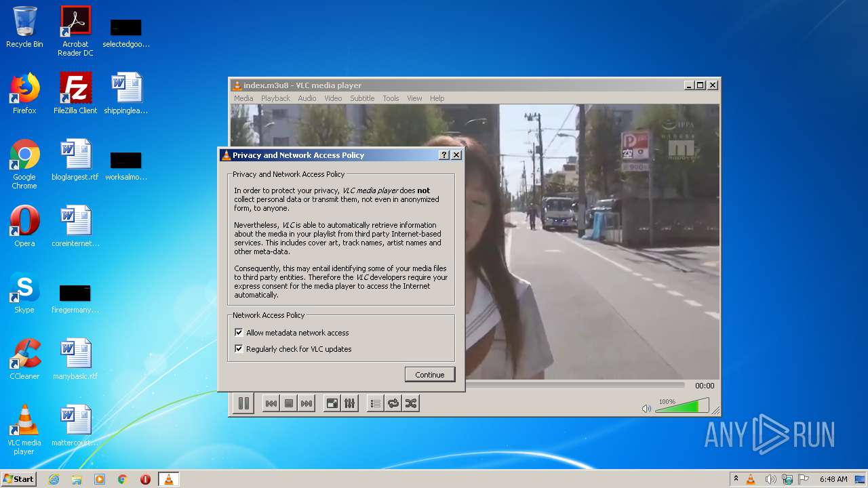
Task: Maximize the VLC media player window
Action: click(x=701, y=85)
